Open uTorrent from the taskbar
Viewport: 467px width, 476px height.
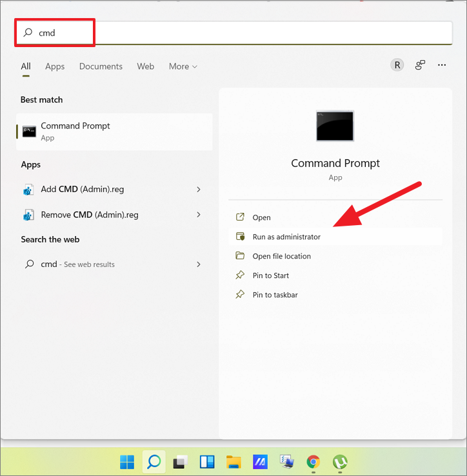tap(340, 462)
